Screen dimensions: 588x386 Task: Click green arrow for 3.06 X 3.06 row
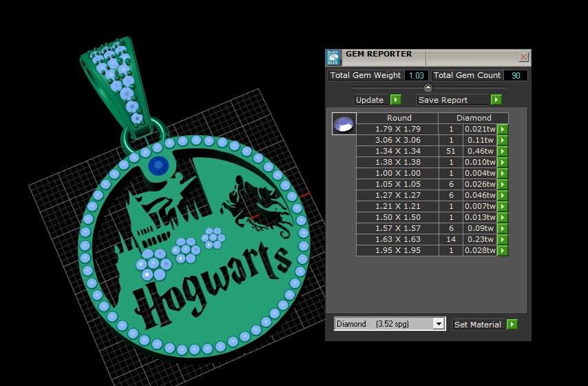[x=503, y=140]
